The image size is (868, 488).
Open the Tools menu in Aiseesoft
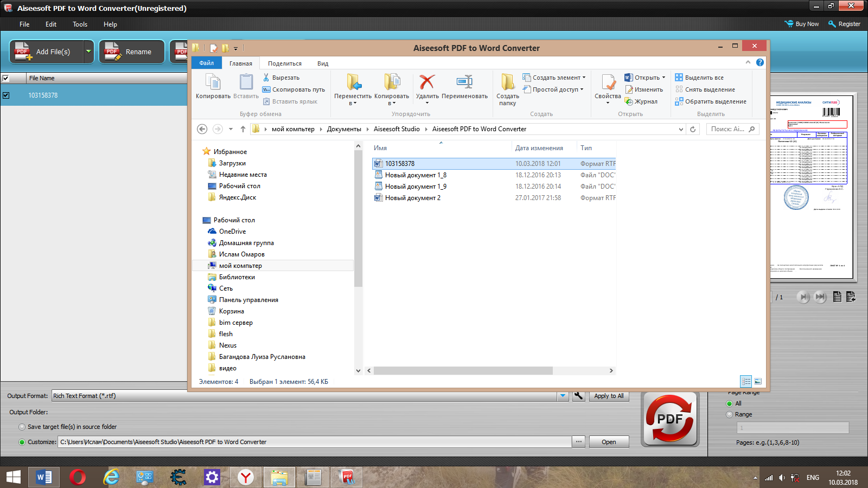pyautogui.click(x=80, y=24)
